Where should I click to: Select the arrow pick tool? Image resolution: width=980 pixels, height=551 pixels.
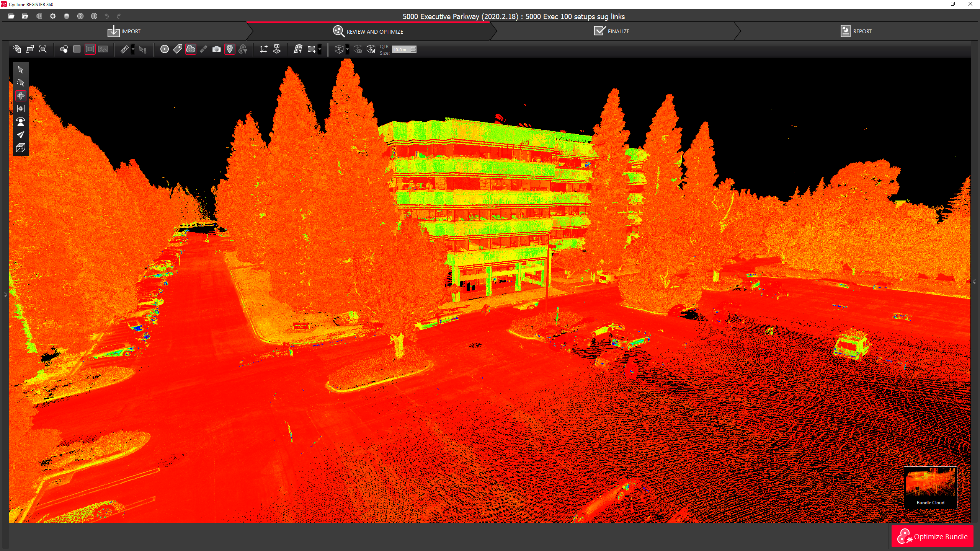click(21, 70)
